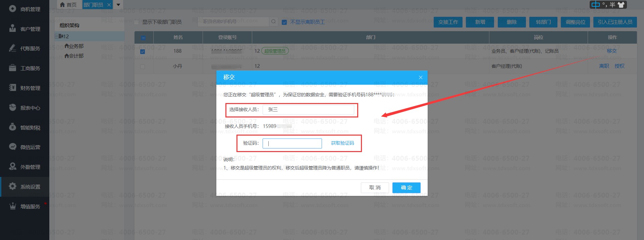The height and width of the screenshot is (240, 644).
Task: Tick the checkbox for employee 小丹
Action: tap(143, 66)
